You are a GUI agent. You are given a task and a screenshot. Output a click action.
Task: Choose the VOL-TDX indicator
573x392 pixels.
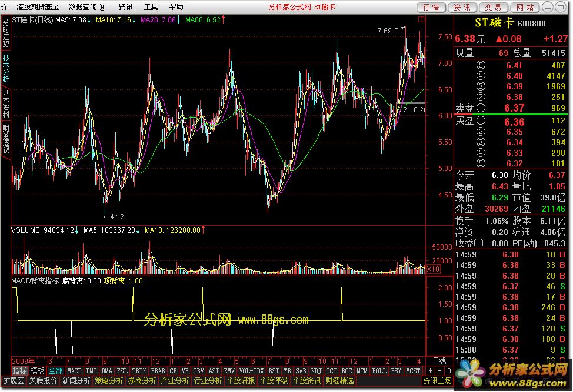(251, 371)
